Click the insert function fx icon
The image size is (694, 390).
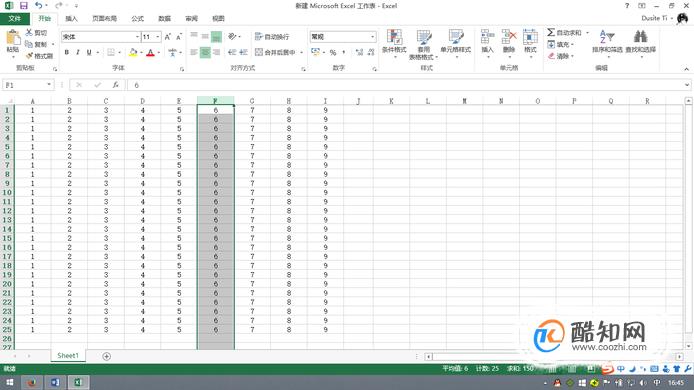116,85
